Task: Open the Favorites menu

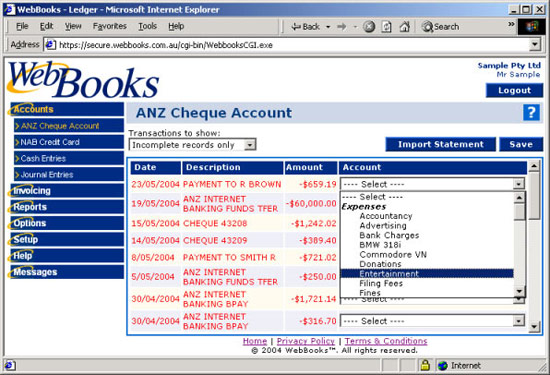Action: click(109, 26)
